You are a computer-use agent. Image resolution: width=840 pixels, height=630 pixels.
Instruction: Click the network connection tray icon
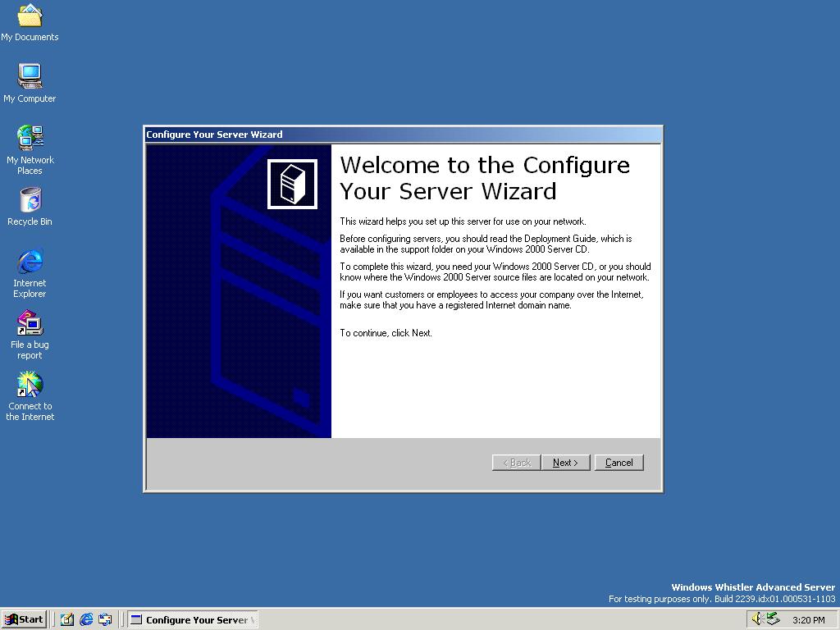coord(773,619)
